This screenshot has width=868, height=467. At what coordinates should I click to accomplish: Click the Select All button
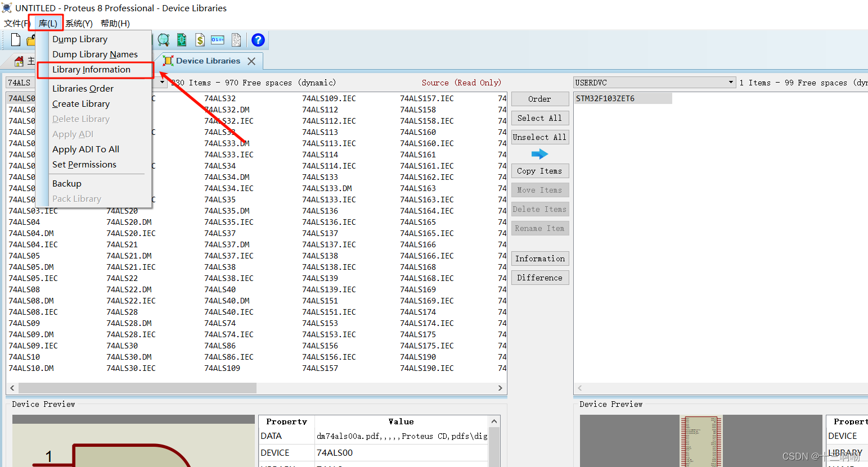539,118
